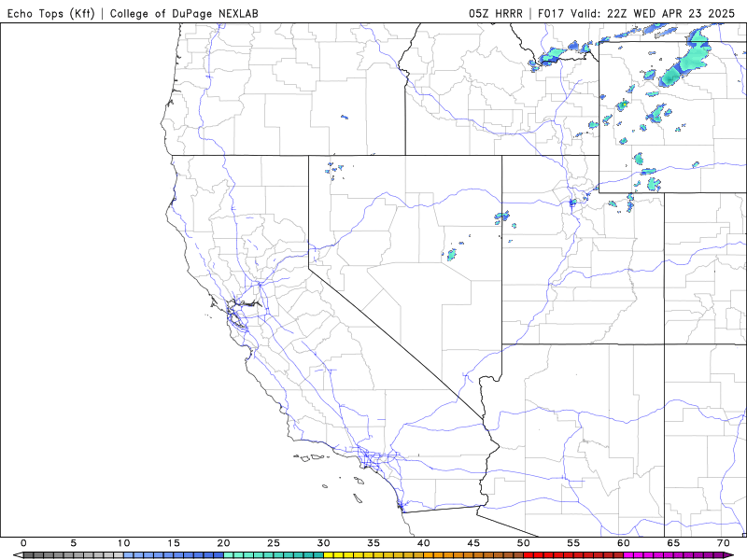Click the colorbar label '65'
The image size is (747, 560).
point(673,543)
